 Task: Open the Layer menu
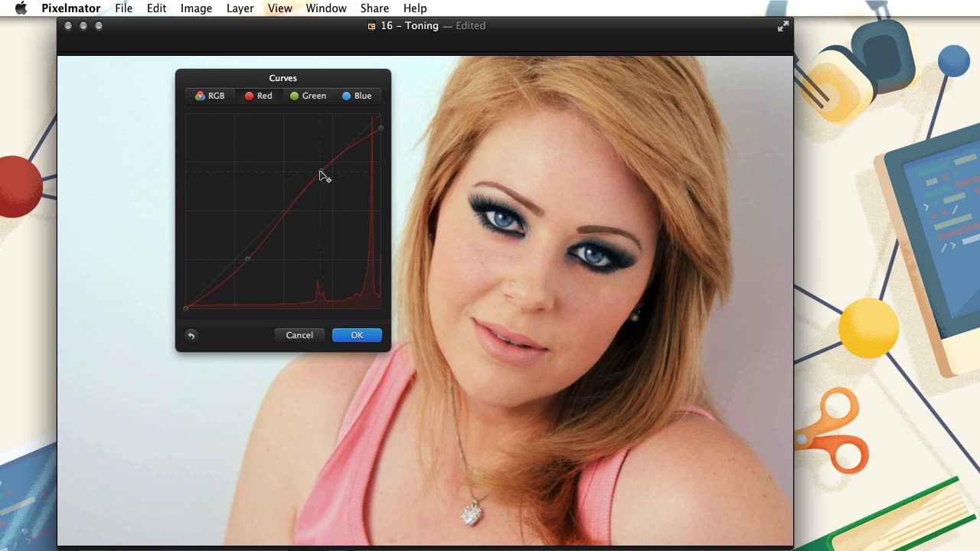click(x=240, y=8)
